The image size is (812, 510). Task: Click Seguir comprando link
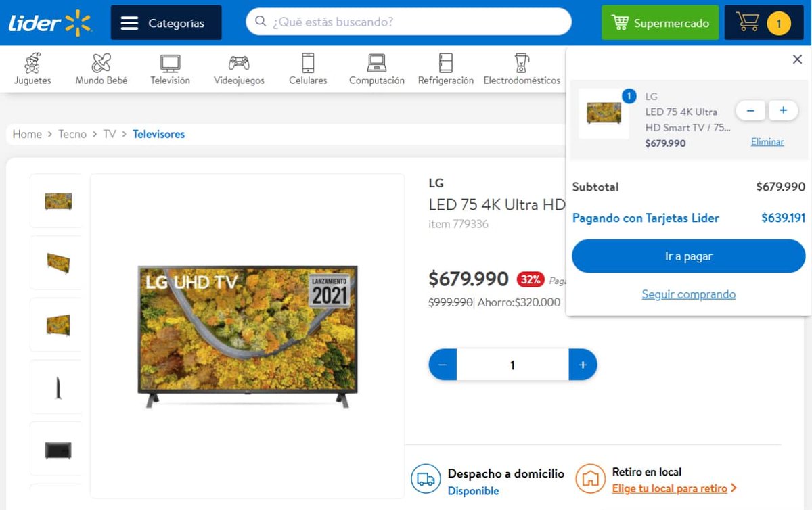(x=689, y=294)
